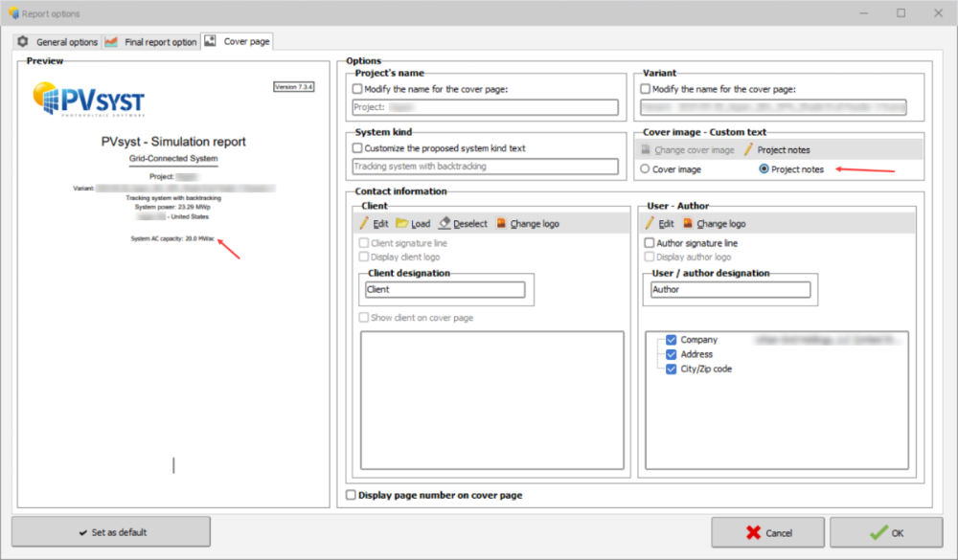958x560 pixels.
Task: Select the Project notes radio button
Action: pyautogui.click(x=764, y=169)
